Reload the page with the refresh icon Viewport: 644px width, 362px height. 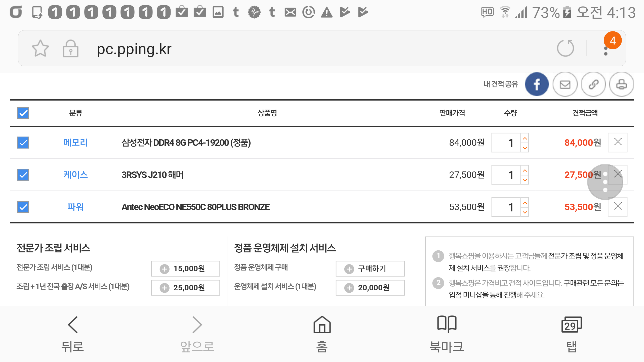pos(565,48)
